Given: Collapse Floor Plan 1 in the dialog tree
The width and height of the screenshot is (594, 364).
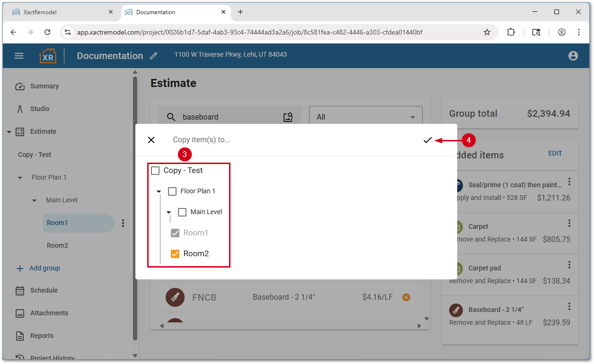Looking at the screenshot, I should (x=159, y=191).
